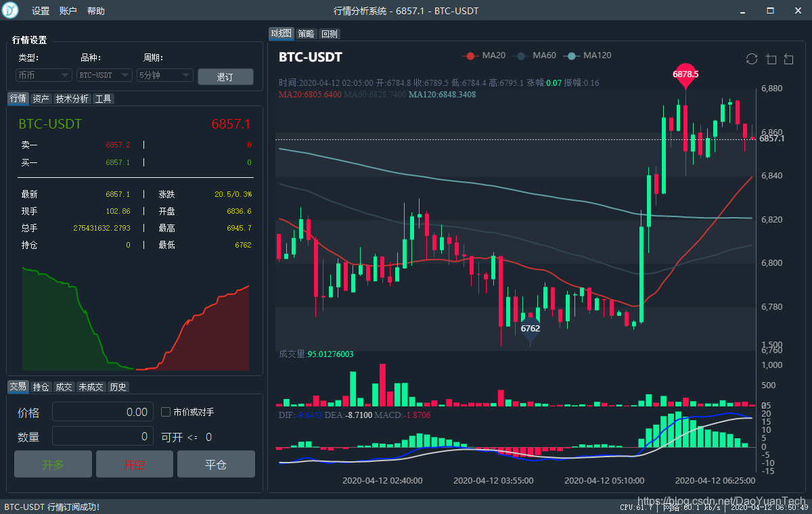The image size is (812, 514).
Task: Open the 类型 币币 dropdown
Action: (x=43, y=75)
